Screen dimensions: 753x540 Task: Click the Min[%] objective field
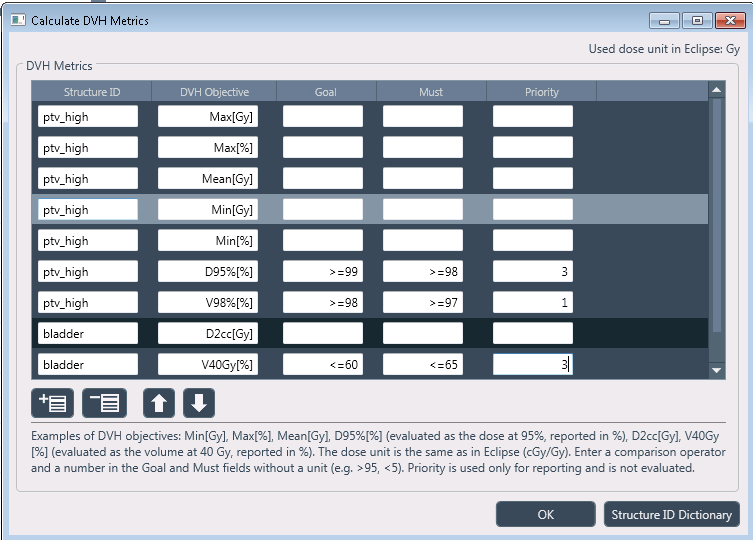click(x=208, y=241)
